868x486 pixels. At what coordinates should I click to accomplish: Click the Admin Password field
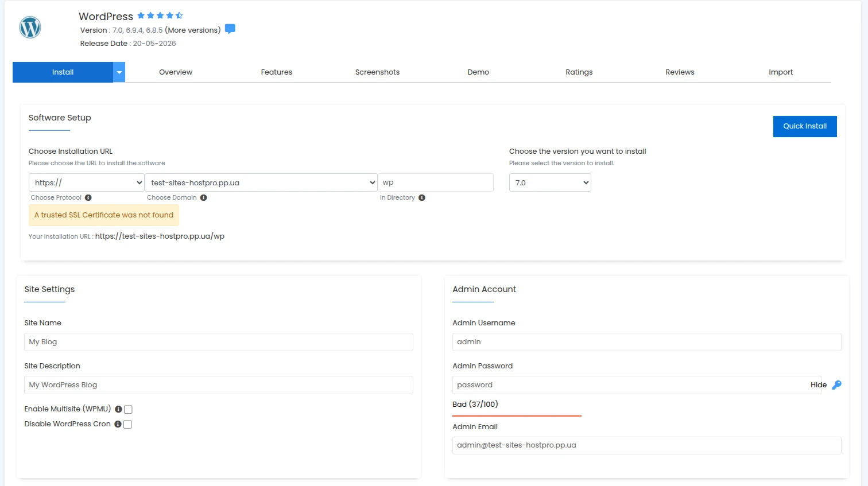point(637,385)
